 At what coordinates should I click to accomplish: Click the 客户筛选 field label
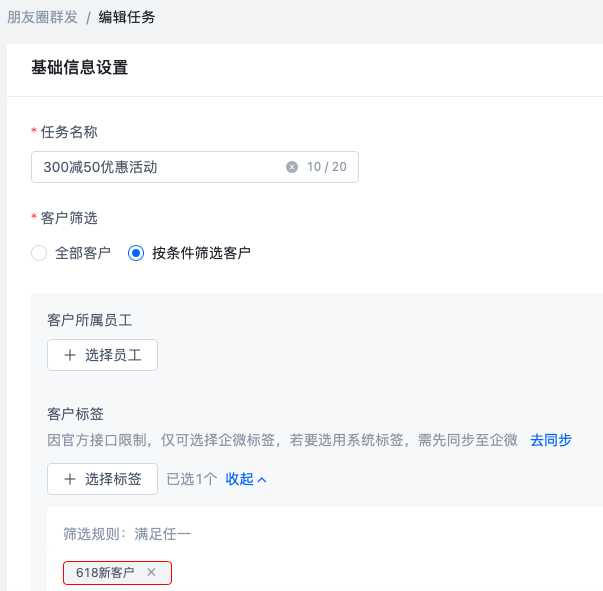69,218
